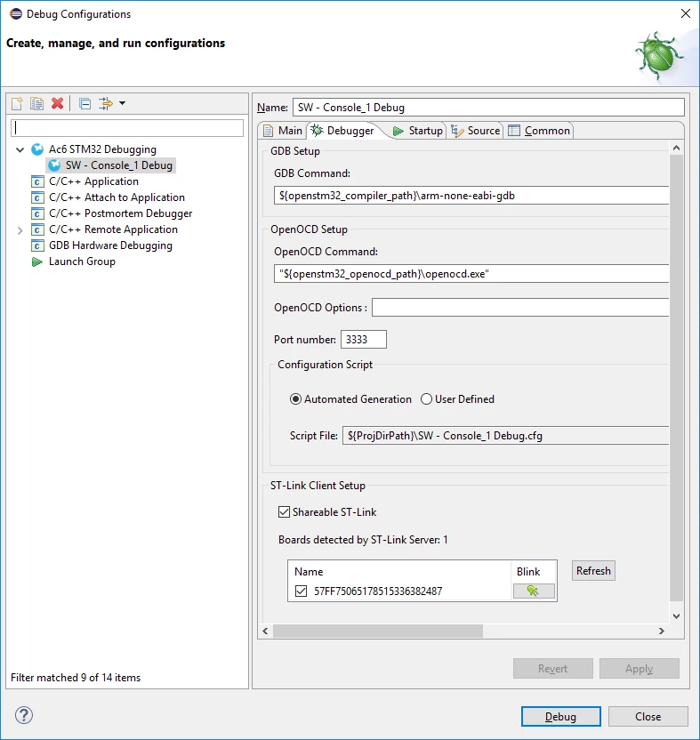Toggle Shareable ST-Link checkbox
The image size is (700, 740).
(284, 512)
